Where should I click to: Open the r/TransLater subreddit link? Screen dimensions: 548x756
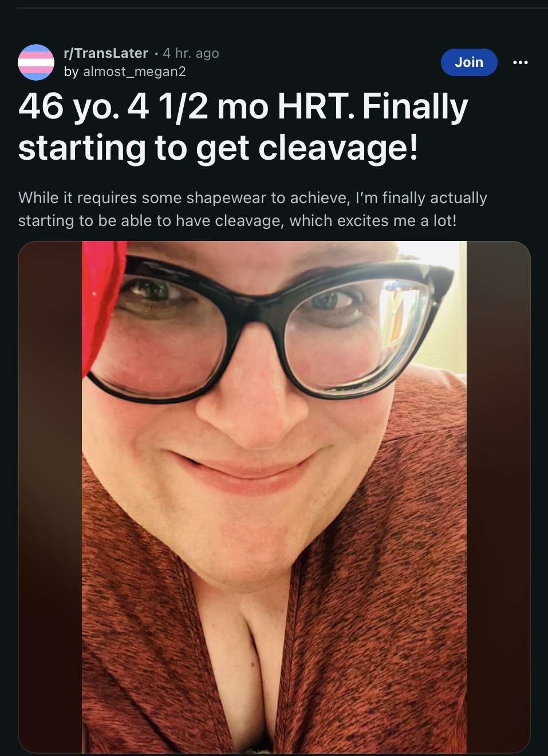(x=106, y=53)
